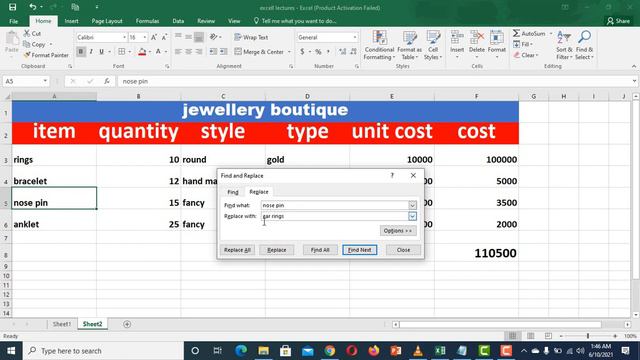Switch to the Formulas ribbon tab
Image resolution: width=640 pixels, height=360 pixels.
tap(147, 21)
